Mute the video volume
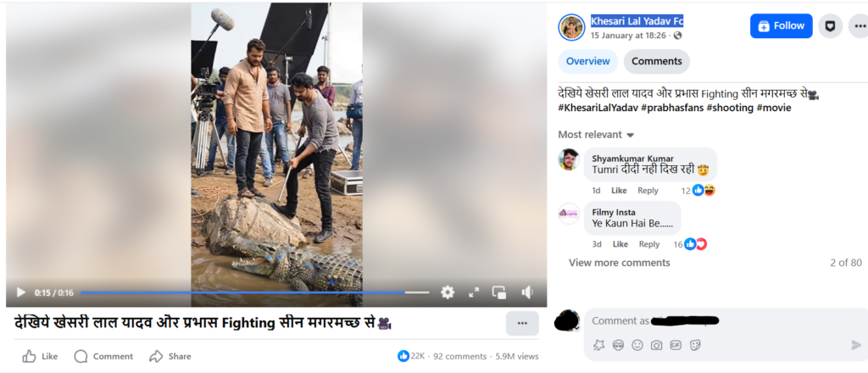Image resolution: width=868 pixels, height=373 pixels. click(x=527, y=292)
